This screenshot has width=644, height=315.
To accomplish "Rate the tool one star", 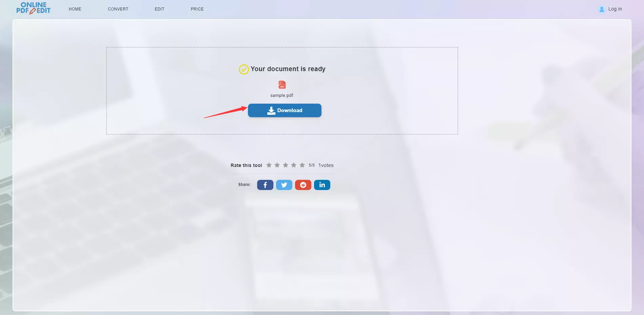I will [269, 165].
